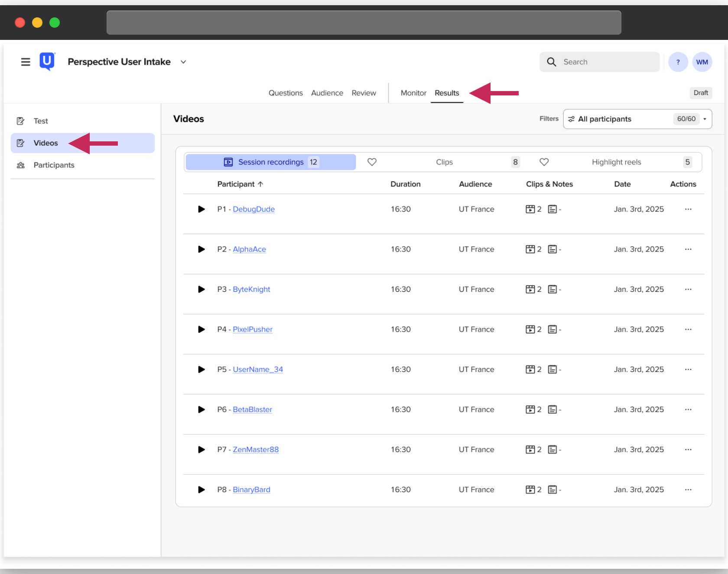Image resolution: width=728 pixels, height=574 pixels.
Task: Open the ZenMaster88 participant link
Action: (x=256, y=450)
